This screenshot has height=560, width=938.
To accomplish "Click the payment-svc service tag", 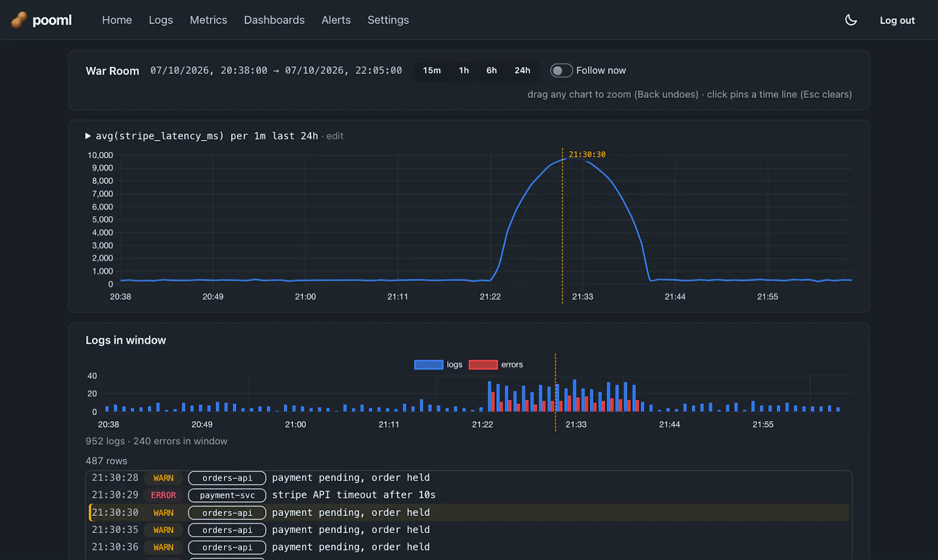I will click(x=227, y=496).
